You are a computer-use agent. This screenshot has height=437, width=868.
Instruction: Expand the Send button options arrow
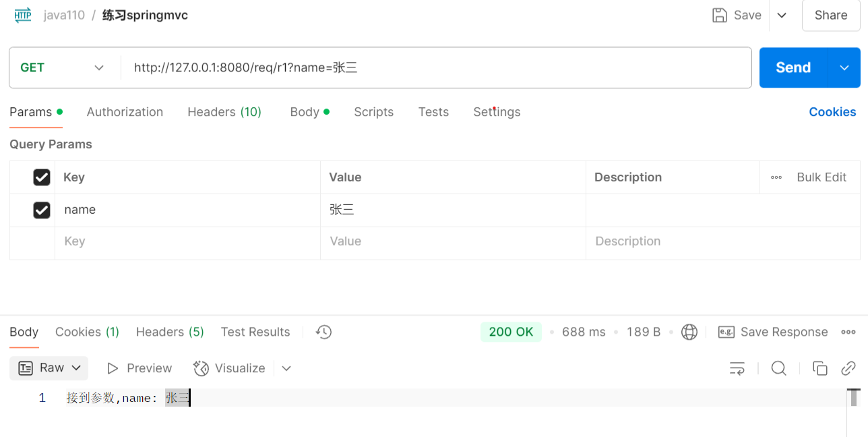point(844,67)
